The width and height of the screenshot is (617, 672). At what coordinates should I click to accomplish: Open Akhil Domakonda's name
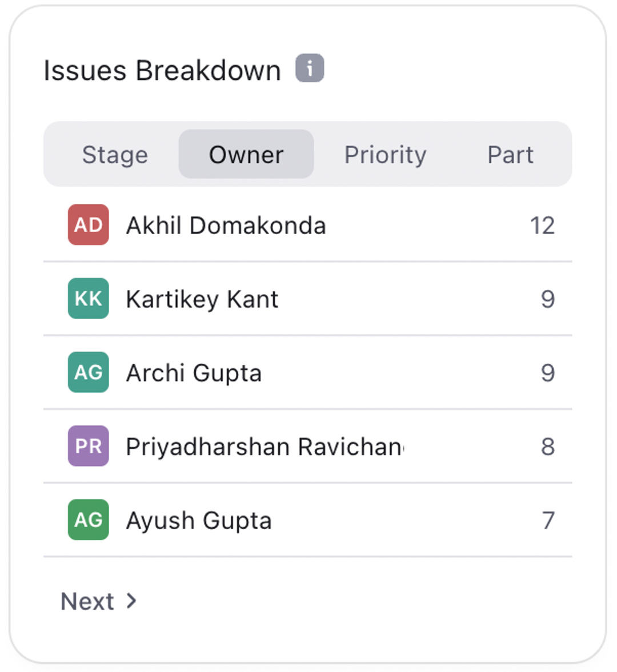(x=226, y=226)
